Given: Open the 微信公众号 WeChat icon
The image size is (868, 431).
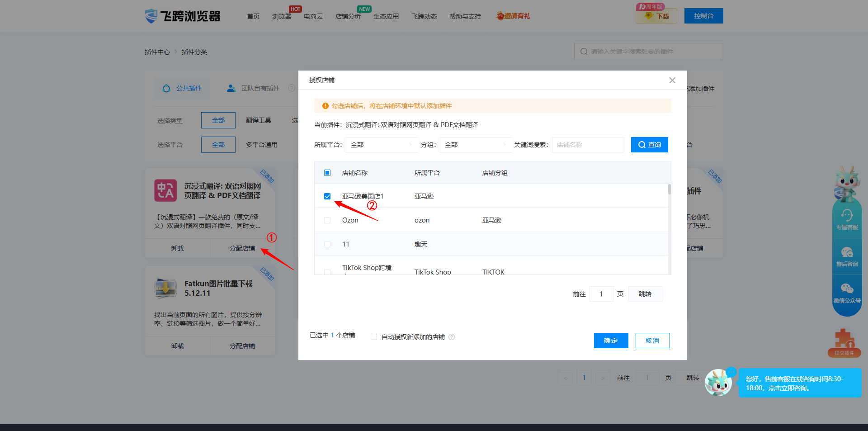Looking at the screenshot, I should (847, 289).
